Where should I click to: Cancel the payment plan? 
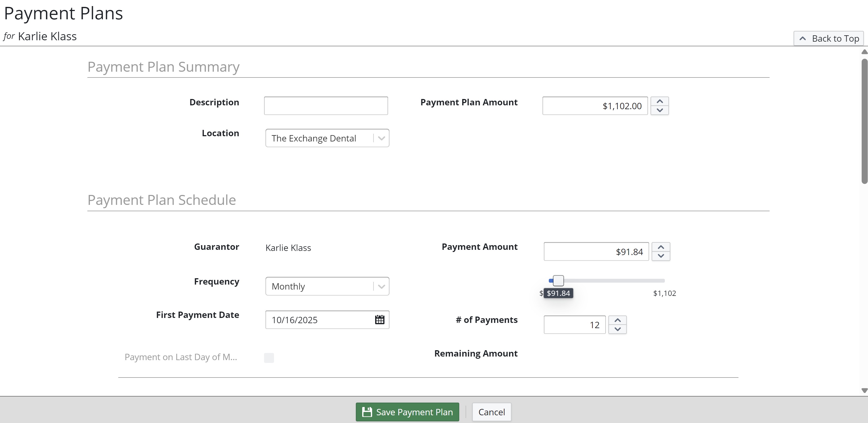[x=491, y=412]
